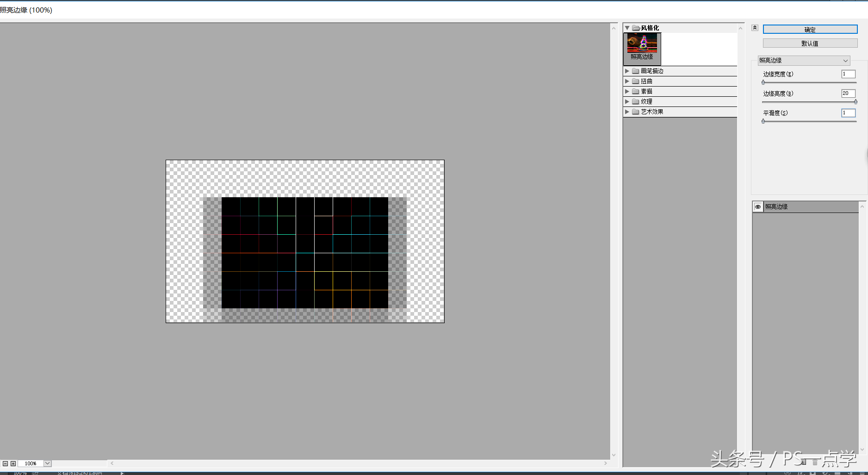
Task: Expand the 艺术效果 filter folder
Action: point(627,112)
